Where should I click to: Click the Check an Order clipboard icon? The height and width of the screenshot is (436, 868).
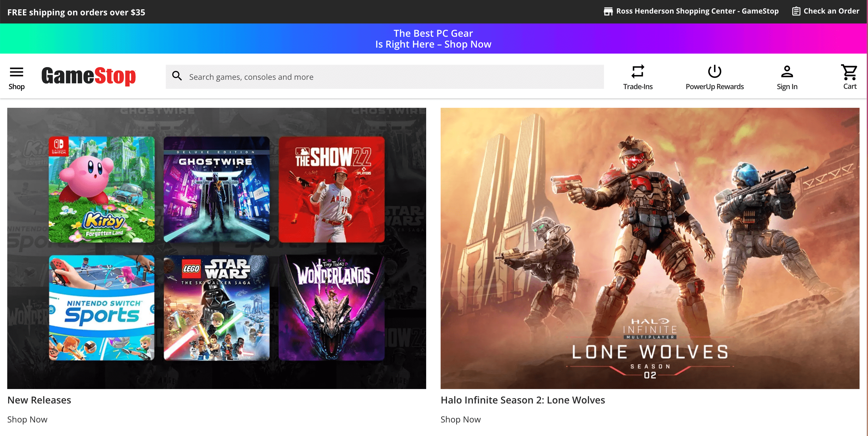(x=796, y=11)
